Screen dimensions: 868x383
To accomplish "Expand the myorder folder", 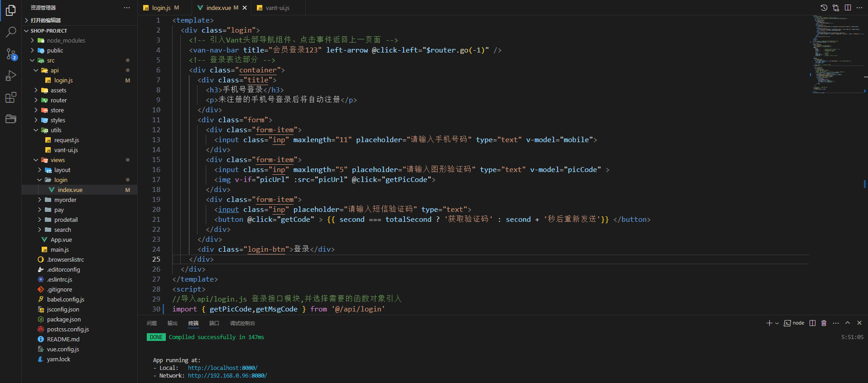I will click(79, 200).
